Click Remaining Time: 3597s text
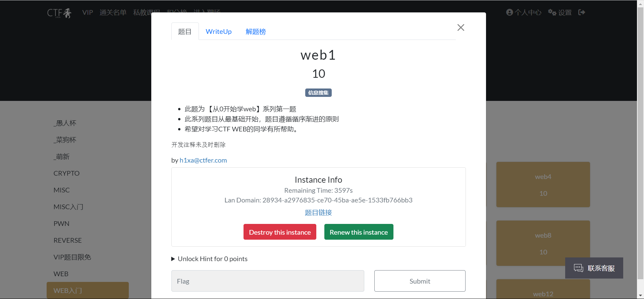The width and height of the screenshot is (644, 299). [x=318, y=190]
